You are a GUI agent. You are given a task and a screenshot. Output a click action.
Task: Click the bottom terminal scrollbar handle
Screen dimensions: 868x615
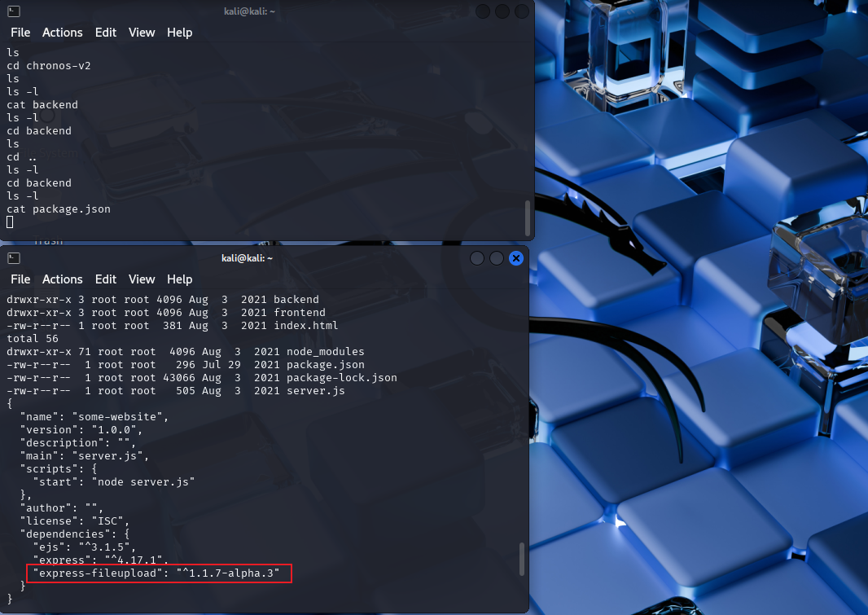521,559
